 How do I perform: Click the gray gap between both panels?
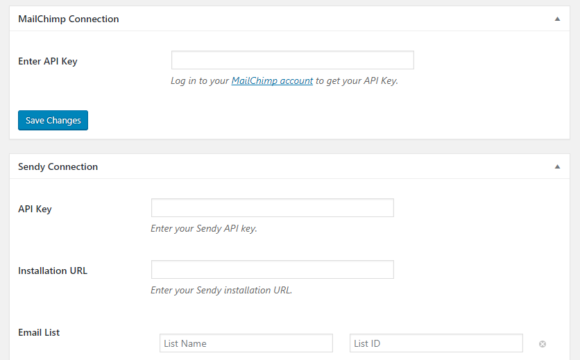(x=290, y=147)
